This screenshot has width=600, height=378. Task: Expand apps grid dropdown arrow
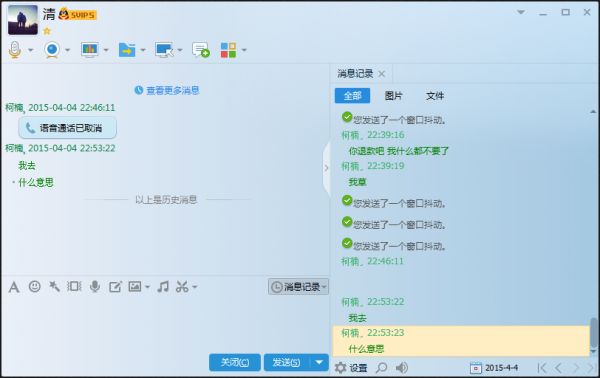(x=244, y=50)
